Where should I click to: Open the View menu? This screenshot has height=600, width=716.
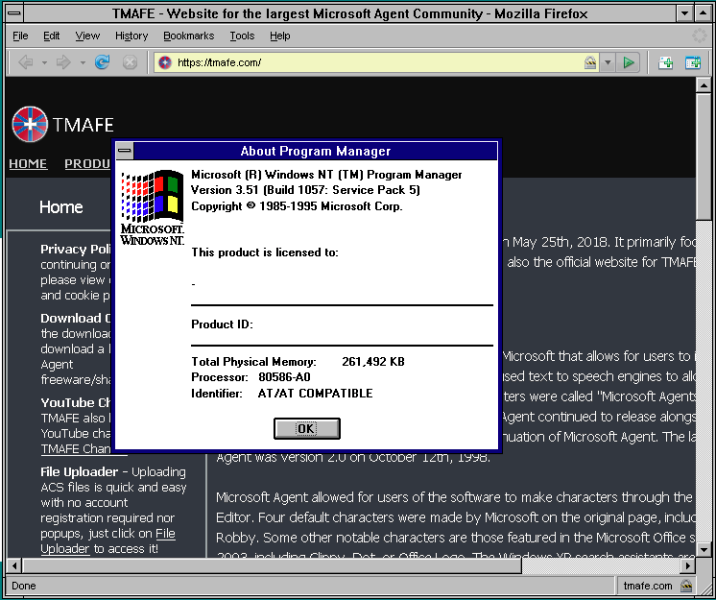point(87,36)
